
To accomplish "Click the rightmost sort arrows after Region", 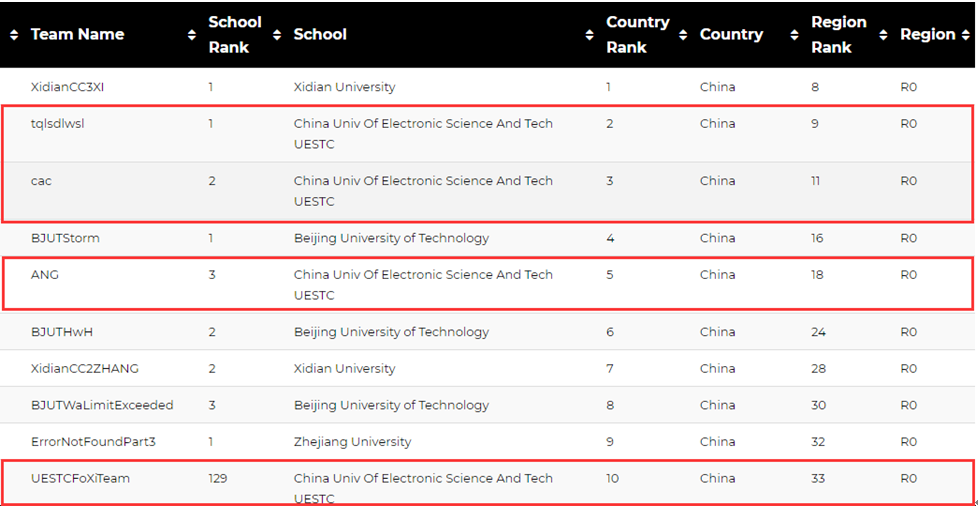I will [966, 35].
